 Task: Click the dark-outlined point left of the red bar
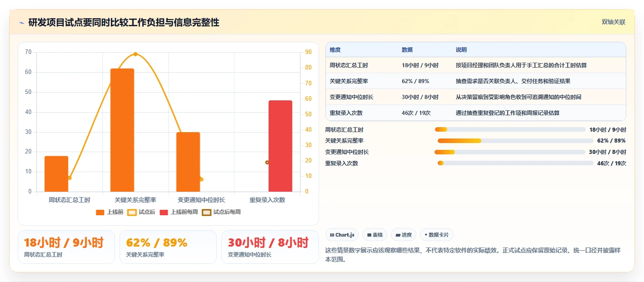[267, 162]
